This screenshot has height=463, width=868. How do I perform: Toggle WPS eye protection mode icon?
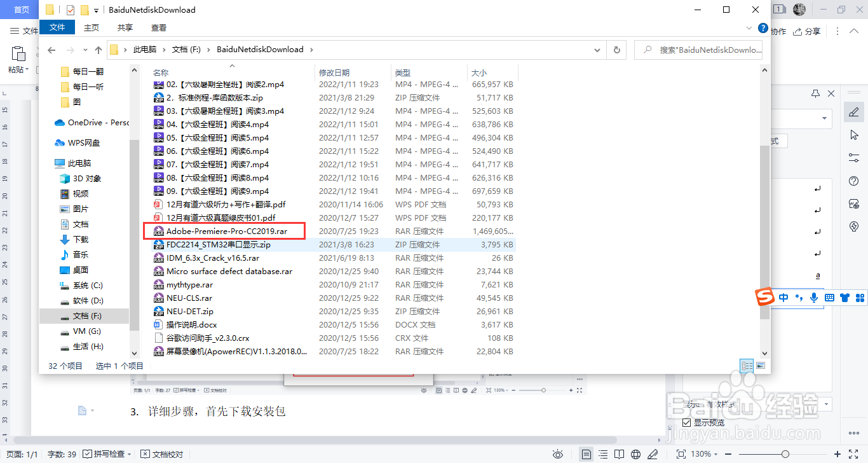[x=558, y=454]
